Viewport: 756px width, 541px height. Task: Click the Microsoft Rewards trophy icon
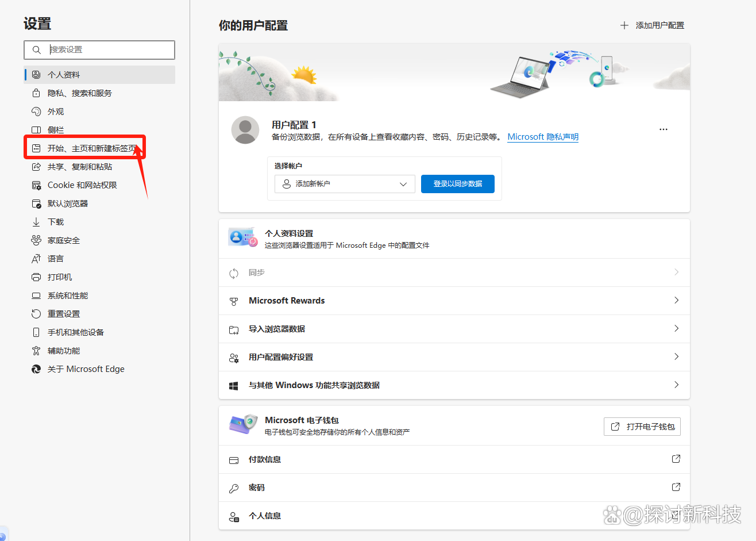click(x=234, y=301)
